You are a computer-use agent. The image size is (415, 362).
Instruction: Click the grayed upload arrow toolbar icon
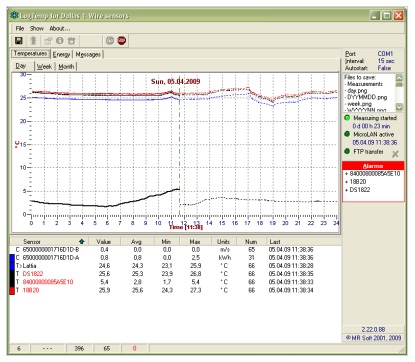pos(33,41)
